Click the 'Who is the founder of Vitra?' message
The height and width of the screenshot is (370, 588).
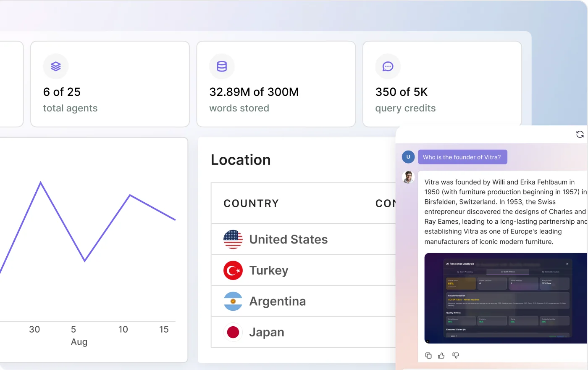click(462, 157)
